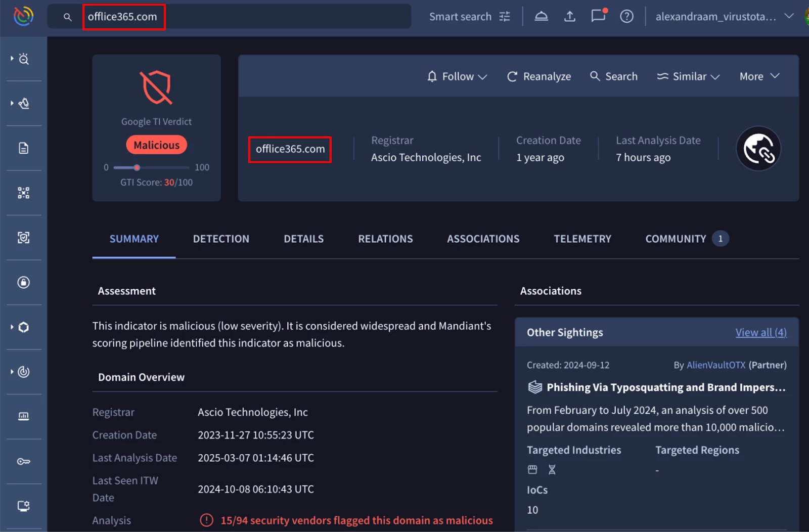Open threat hunting sidebar icon with magnifier bug
Screen dimensions: 809x532
click(24, 59)
